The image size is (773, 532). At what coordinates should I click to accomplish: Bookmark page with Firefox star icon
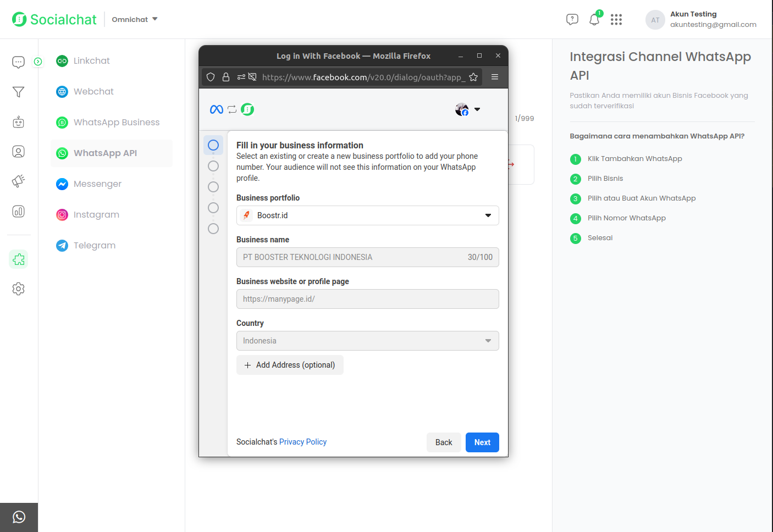[473, 77]
